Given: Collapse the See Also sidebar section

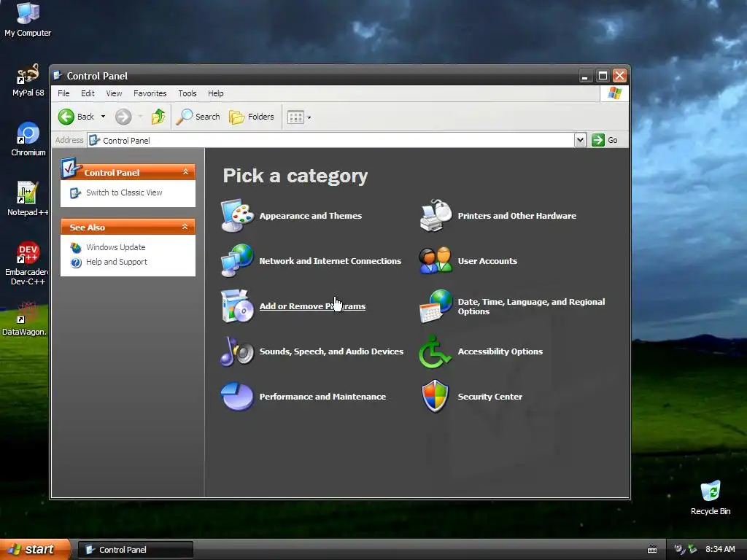Looking at the screenshot, I should point(185,227).
